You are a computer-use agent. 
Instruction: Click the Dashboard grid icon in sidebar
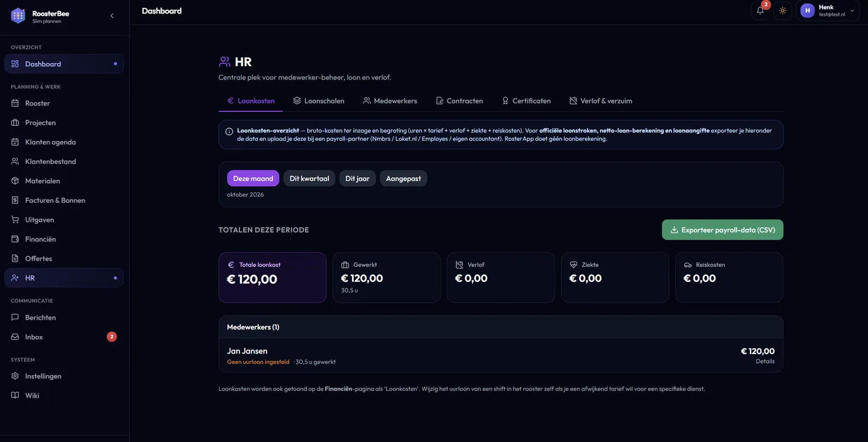[15, 64]
